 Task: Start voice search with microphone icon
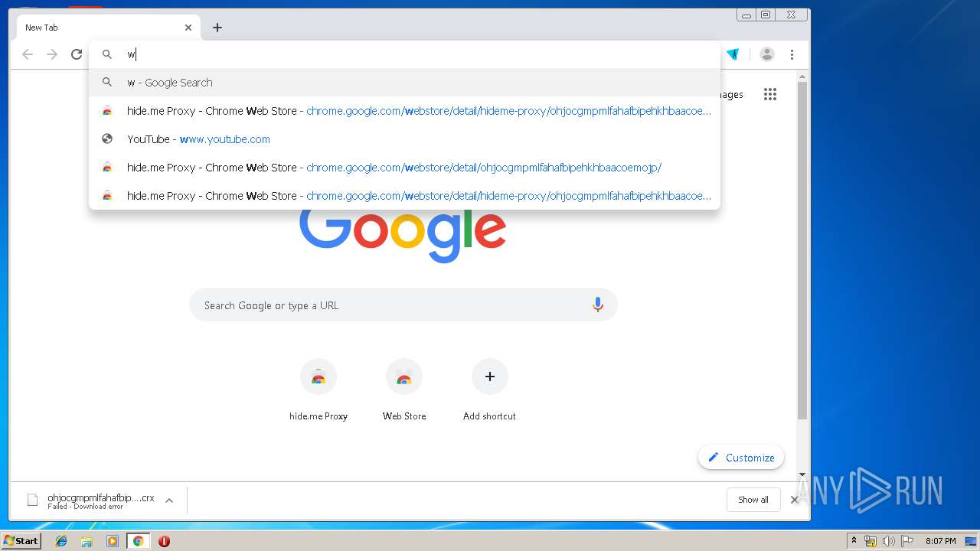pos(598,305)
